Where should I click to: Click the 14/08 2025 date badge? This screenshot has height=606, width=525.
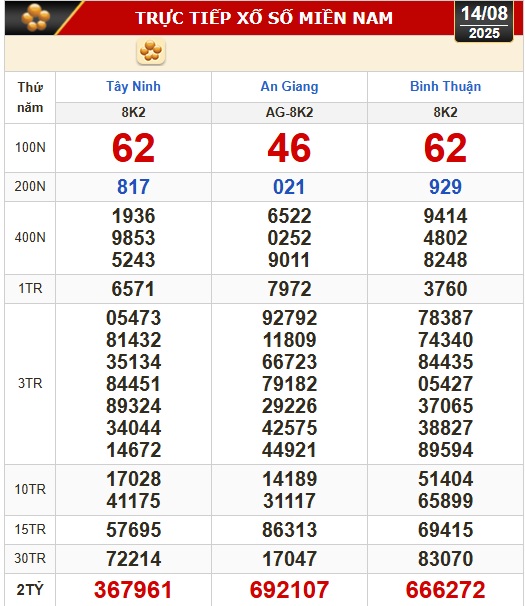click(484, 22)
